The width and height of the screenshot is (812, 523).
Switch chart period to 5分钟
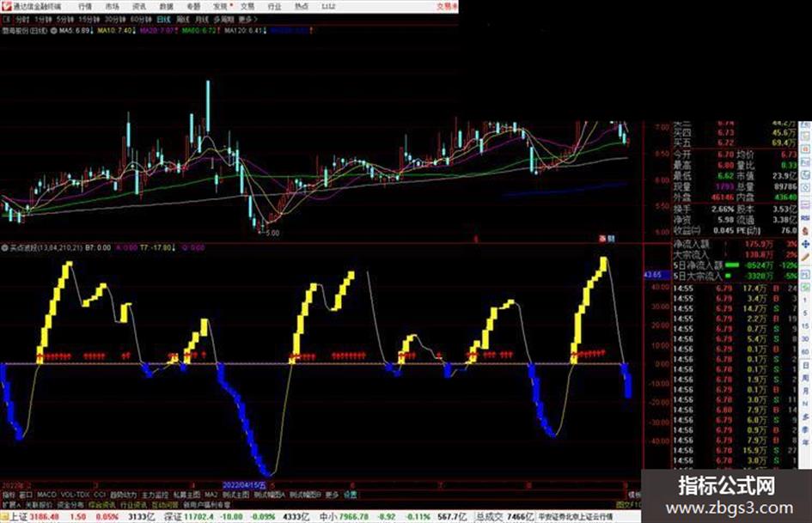click(x=64, y=19)
